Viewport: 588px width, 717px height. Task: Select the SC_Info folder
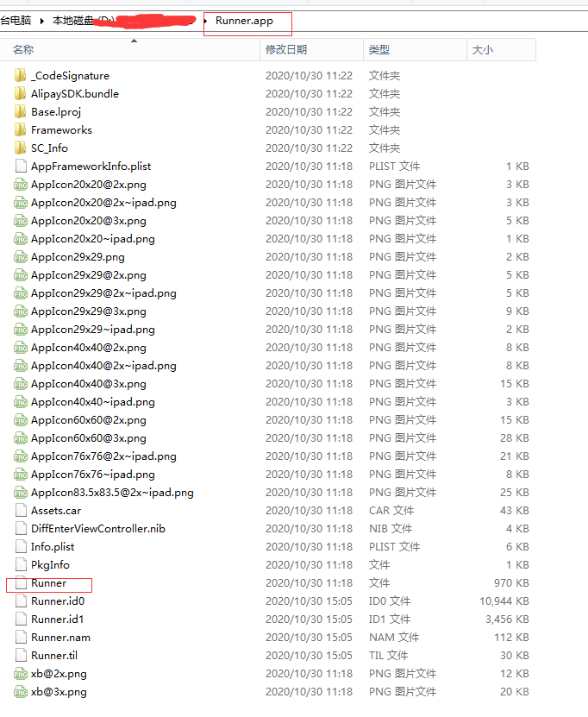tap(49, 148)
